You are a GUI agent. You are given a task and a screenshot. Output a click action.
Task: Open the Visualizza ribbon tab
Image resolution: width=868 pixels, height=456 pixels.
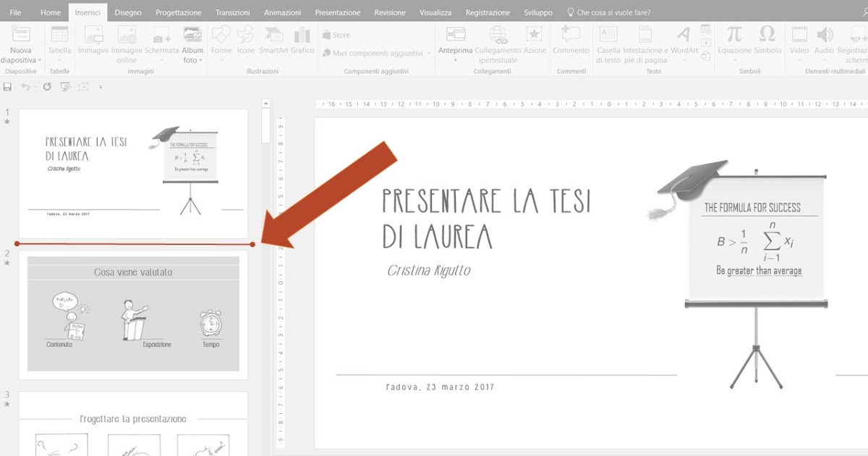[x=435, y=12]
